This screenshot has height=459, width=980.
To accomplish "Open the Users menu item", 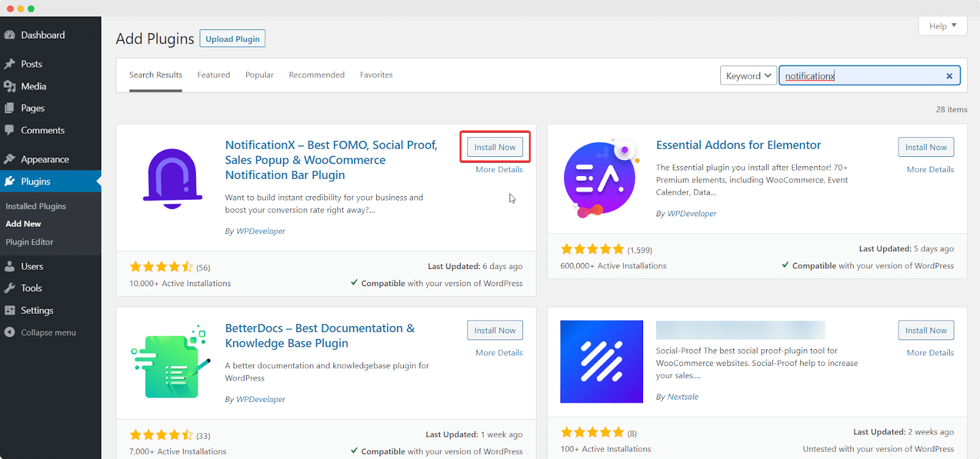I will [50, 266].
